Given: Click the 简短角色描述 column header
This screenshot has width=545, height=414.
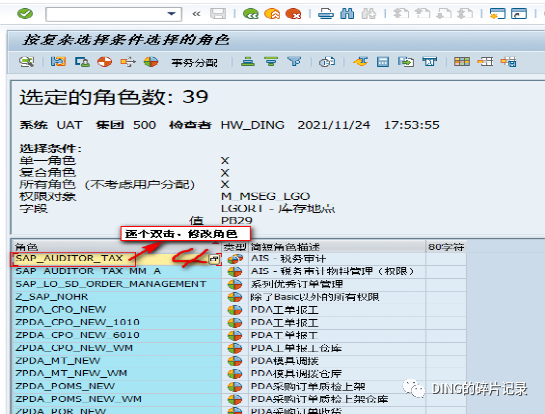Looking at the screenshot, I should pyautogui.click(x=337, y=247).
